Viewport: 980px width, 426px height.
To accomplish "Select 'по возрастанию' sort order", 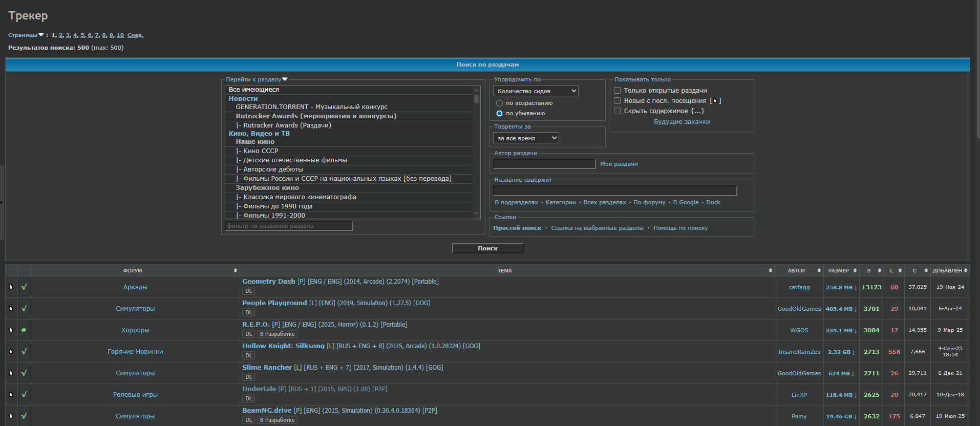I will [499, 103].
